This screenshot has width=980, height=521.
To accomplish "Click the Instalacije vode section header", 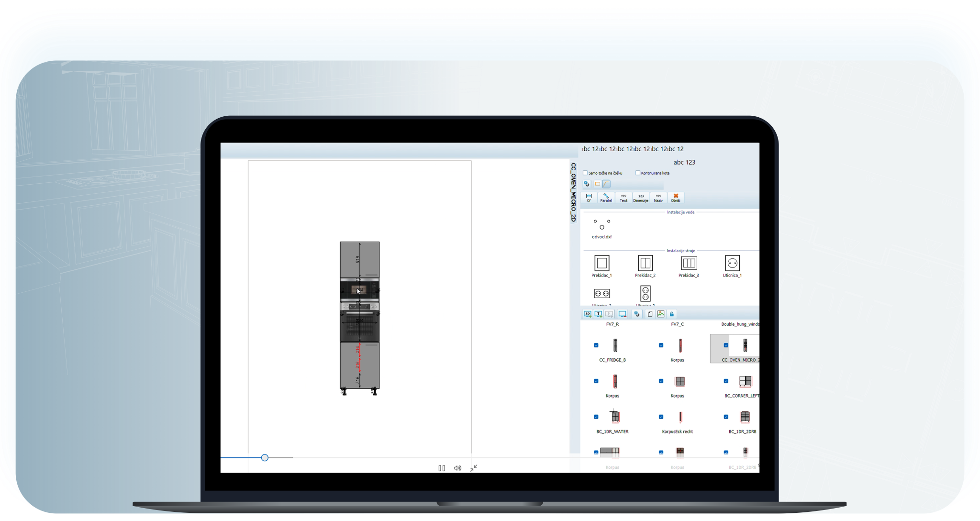I will pos(680,212).
